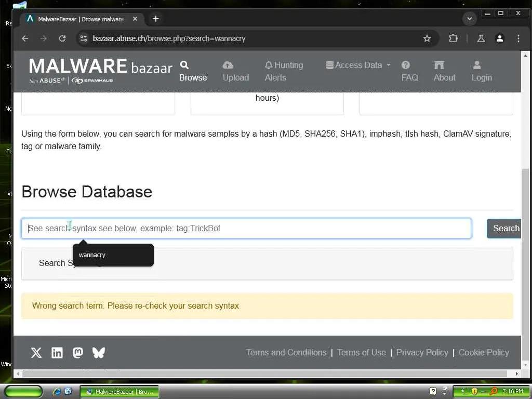
Task: Open Hunting Alerts navigation item
Action: (284, 72)
